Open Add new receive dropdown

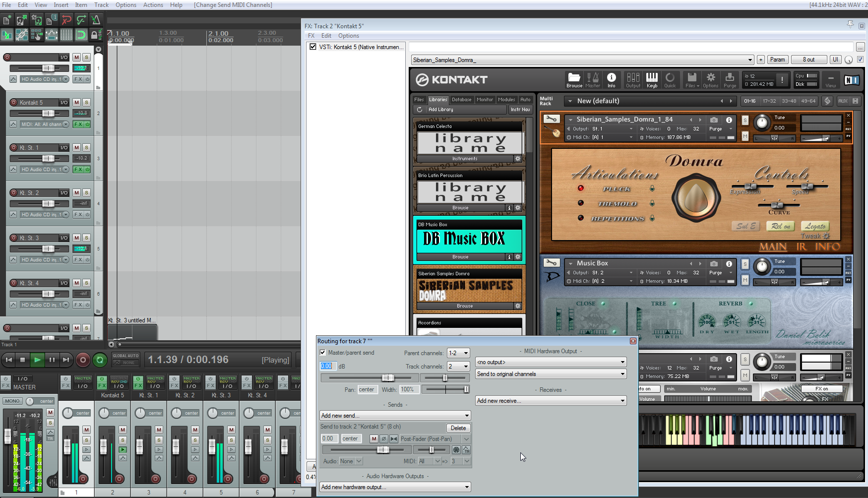(x=551, y=401)
